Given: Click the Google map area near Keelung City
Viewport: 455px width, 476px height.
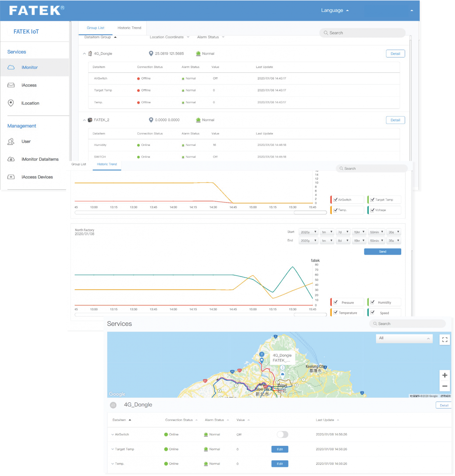Looking at the screenshot, I should click(x=315, y=369).
